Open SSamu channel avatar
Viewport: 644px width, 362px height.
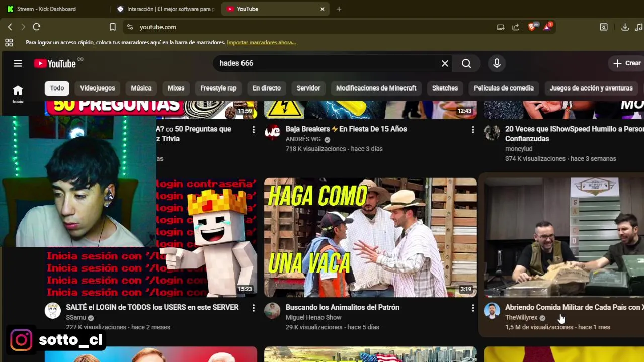[53, 311]
